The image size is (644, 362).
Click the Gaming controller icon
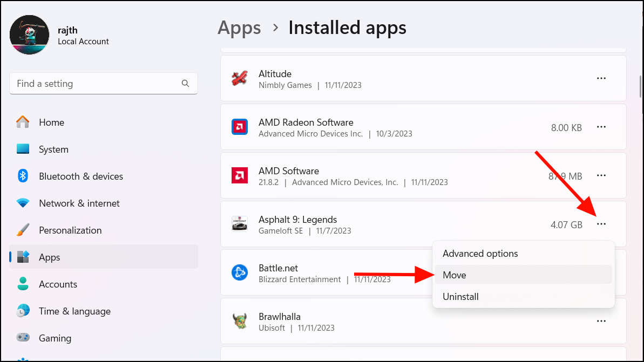coord(23,337)
